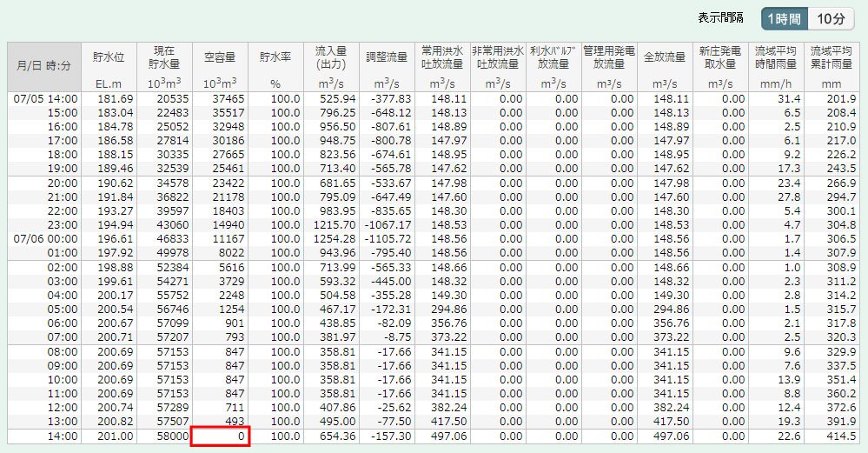
Task: Click the 管理用発電放流量 column header
Action: coord(609,66)
